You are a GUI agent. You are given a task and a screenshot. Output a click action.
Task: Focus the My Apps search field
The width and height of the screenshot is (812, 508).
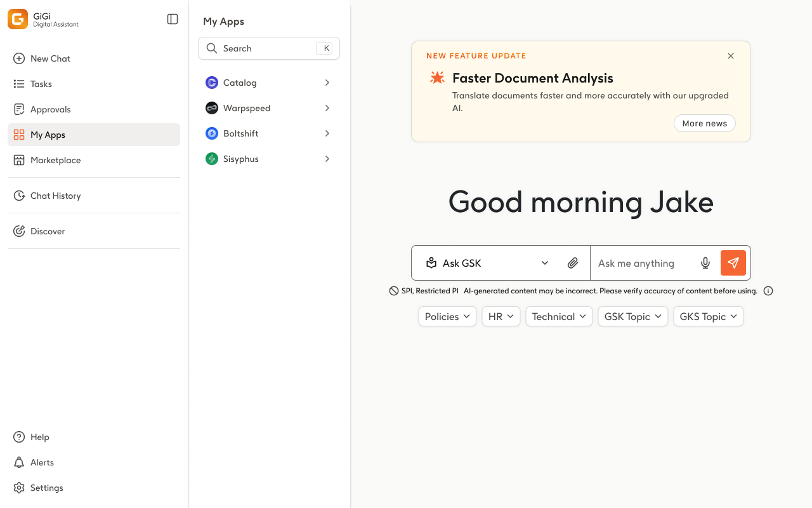[x=269, y=48]
